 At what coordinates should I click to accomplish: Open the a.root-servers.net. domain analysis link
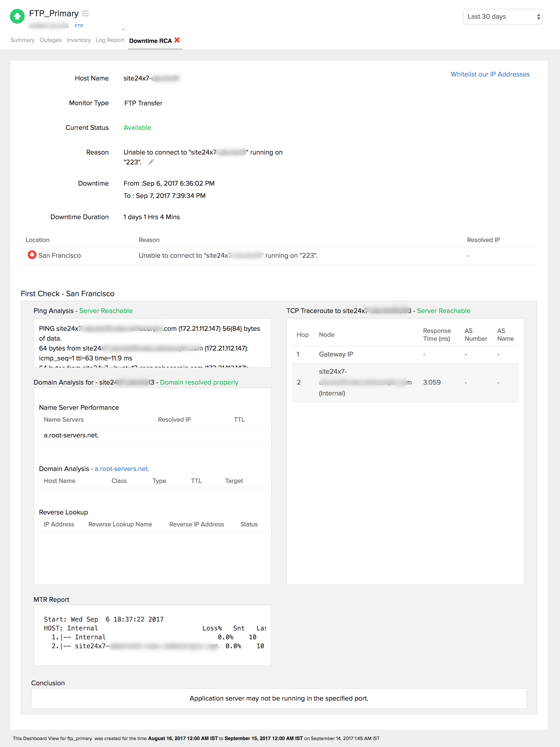pos(121,469)
